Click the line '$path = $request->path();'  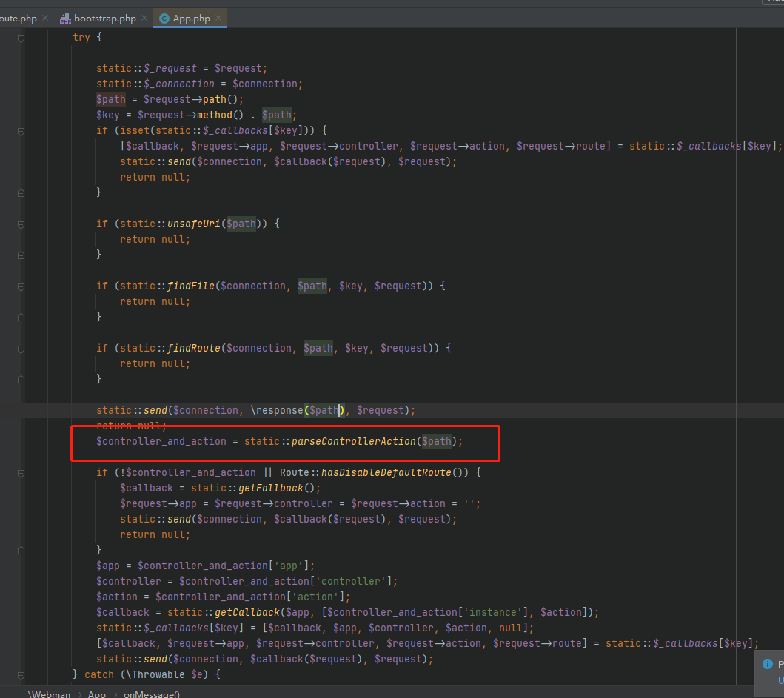click(170, 99)
